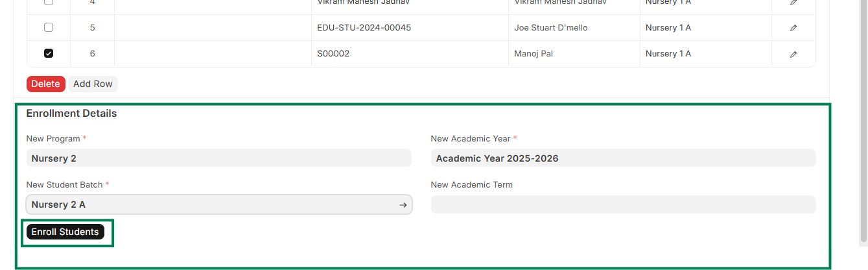Click the Joe Stuart D'mello name cell
This screenshot has width=868, height=270.
pyautogui.click(x=550, y=28)
